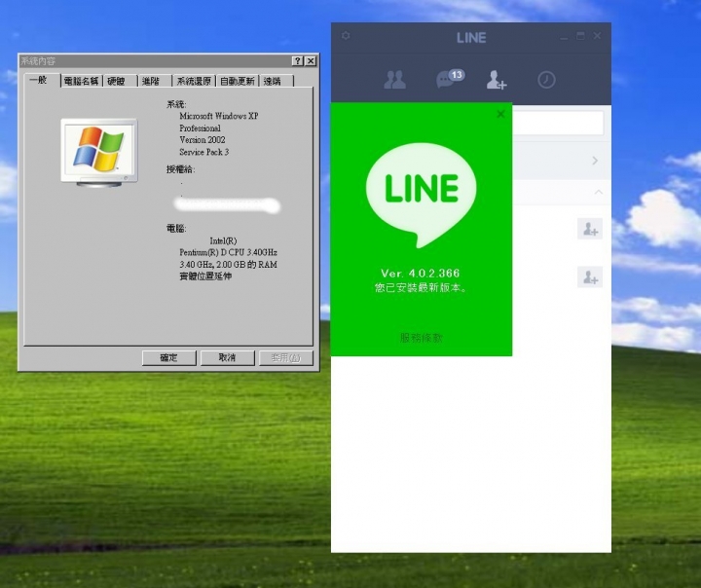
Task: Switch to the 進階 tab
Action: pos(154,82)
